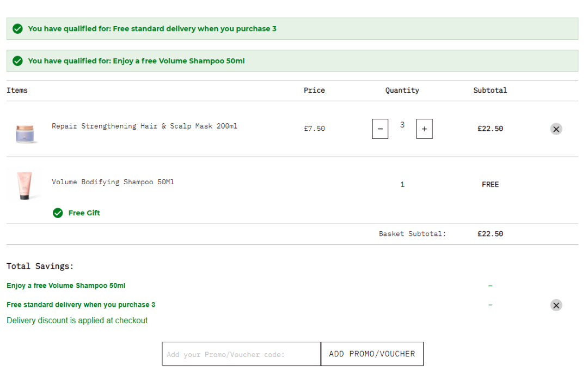Remove the free standard delivery offer
This screenshot has width=588, height=369.
pyautogui.click(x=556, y=305)
